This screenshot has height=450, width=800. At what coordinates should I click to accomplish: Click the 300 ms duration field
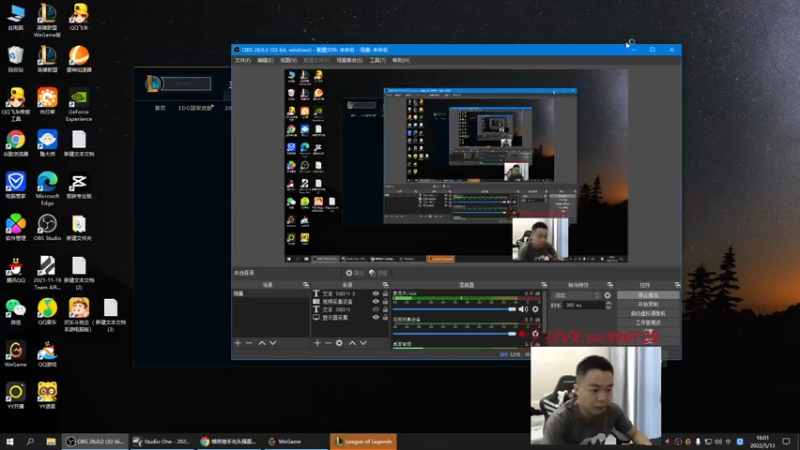584,305
